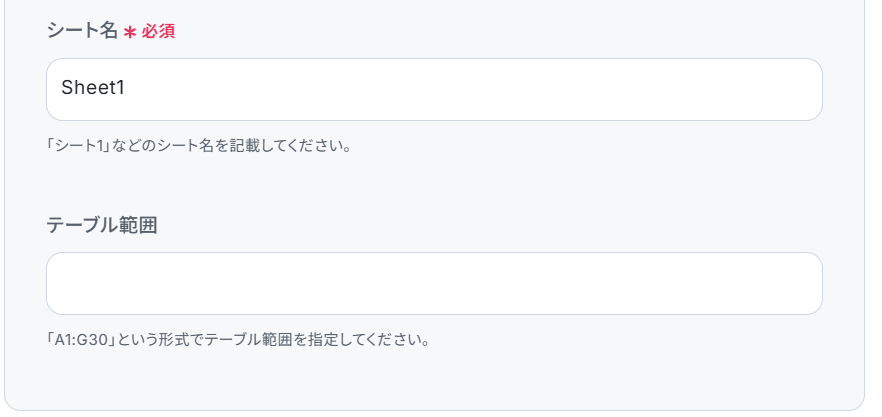Viewport: 882px width, 417px height.
Task: Focus the empty テーブル範囲 input field
Action: (434, 284)
